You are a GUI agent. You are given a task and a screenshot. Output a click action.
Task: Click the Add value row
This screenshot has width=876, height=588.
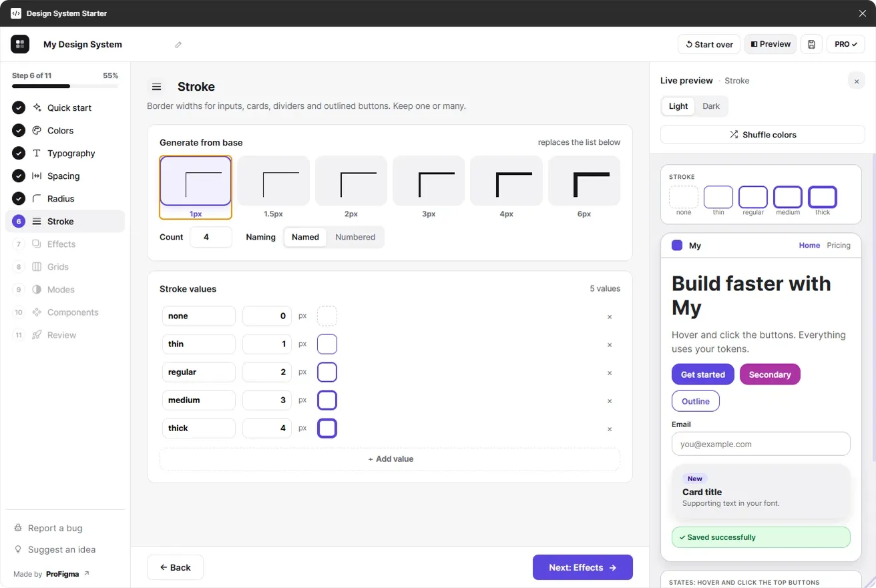point(390,459)
